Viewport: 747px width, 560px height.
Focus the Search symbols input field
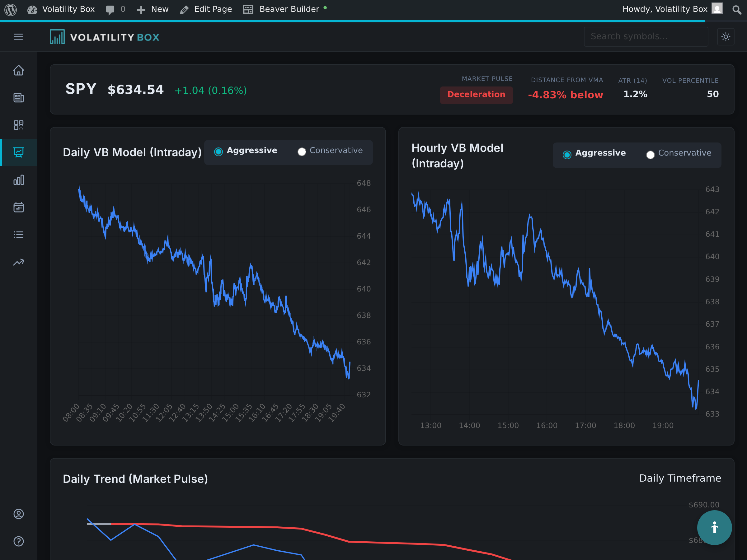(646, 36)
